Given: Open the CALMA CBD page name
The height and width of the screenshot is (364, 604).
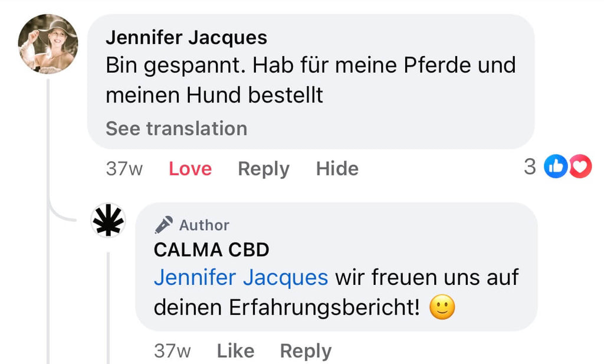Looking at the screenshot, I should [x=211, y=250].
